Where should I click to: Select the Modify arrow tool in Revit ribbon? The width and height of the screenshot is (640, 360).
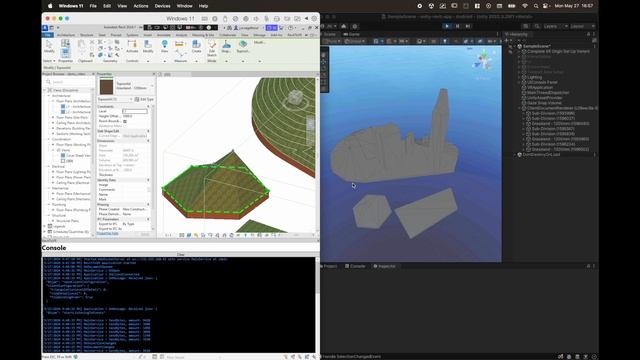49,47
